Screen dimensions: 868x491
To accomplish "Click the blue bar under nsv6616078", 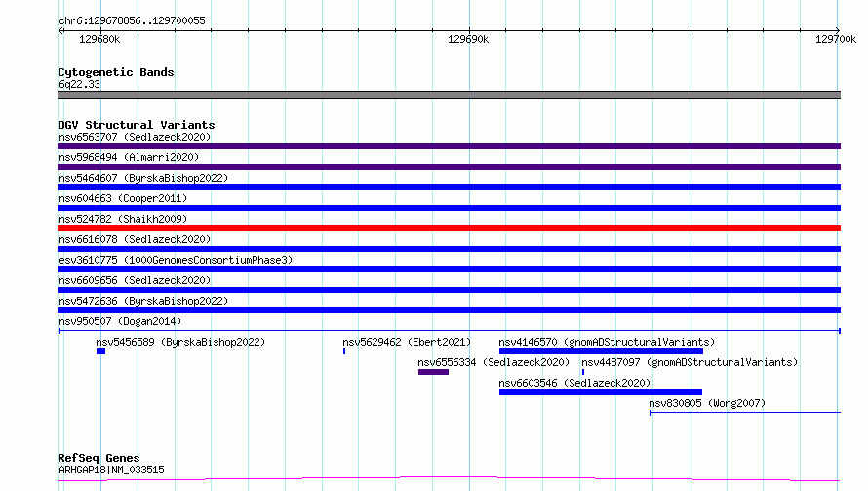I will 449,249.
